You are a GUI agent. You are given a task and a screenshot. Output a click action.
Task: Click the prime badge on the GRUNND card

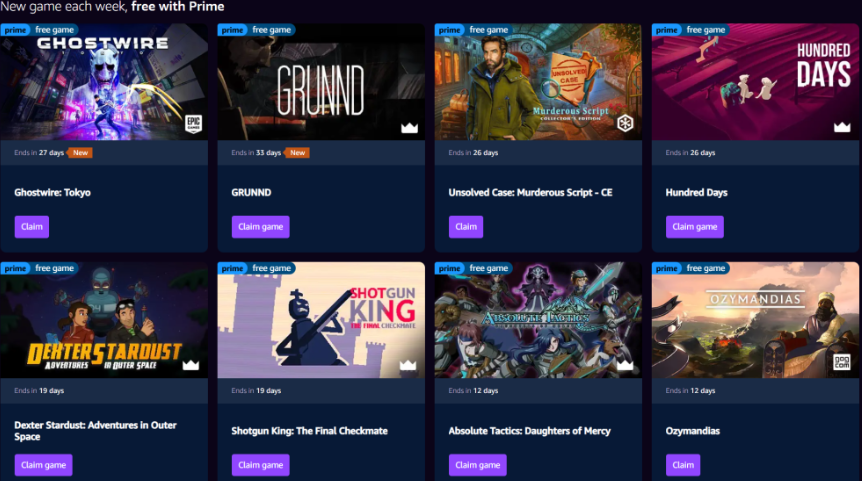233,30
